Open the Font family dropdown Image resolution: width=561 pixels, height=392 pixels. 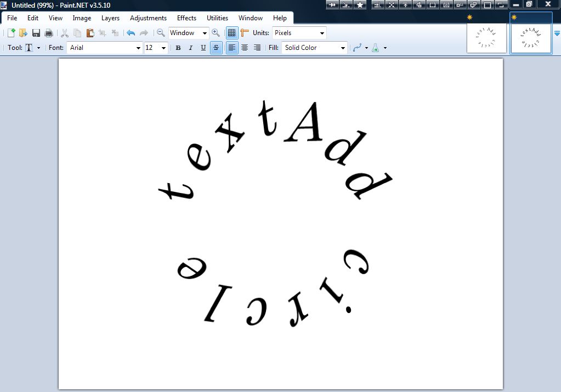point(104,48)
